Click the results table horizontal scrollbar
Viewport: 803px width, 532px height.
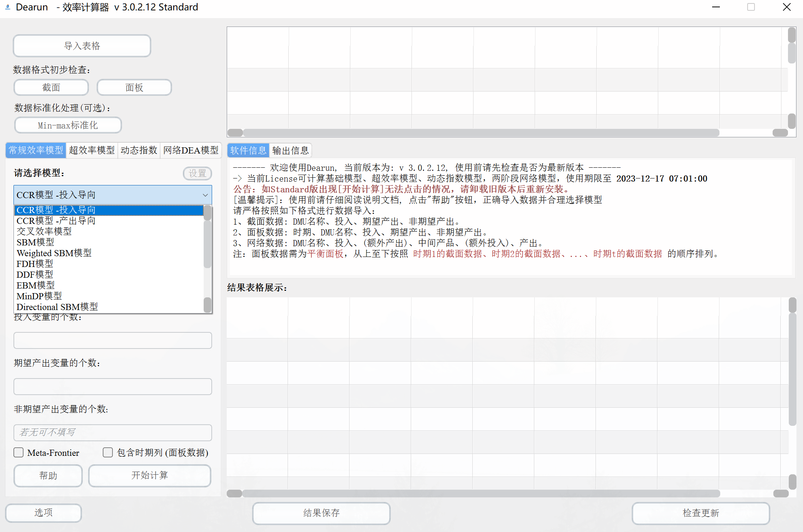click(x=480, y=494)
